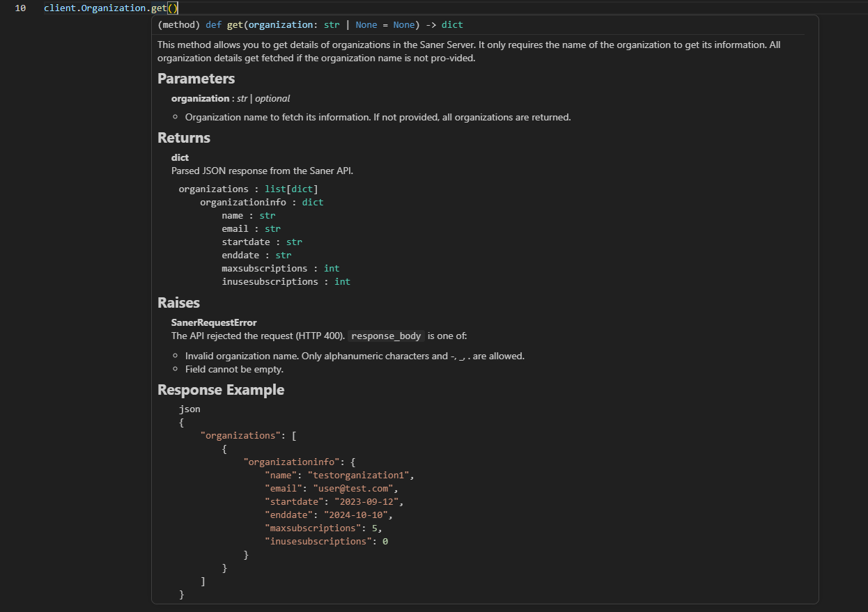Click the 'Raises' heading

178,303
